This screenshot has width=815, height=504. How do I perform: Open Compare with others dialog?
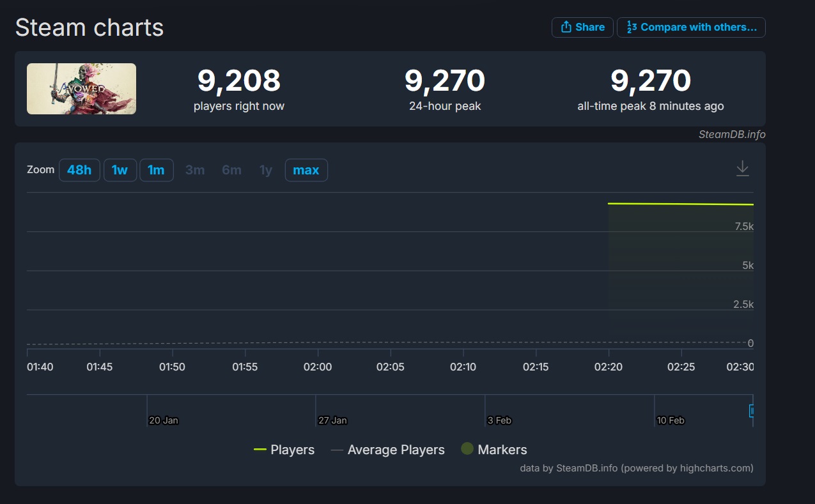coord(691,27)
